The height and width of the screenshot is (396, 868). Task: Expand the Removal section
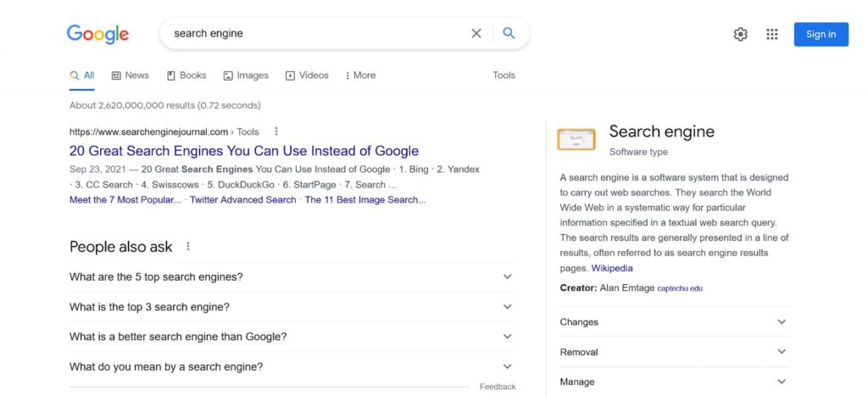click(x=674, y=352)
